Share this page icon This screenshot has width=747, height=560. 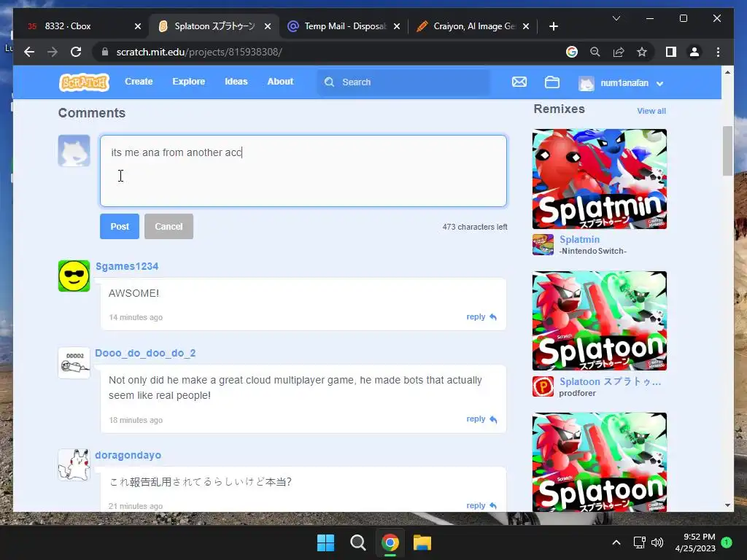(619, 52)
